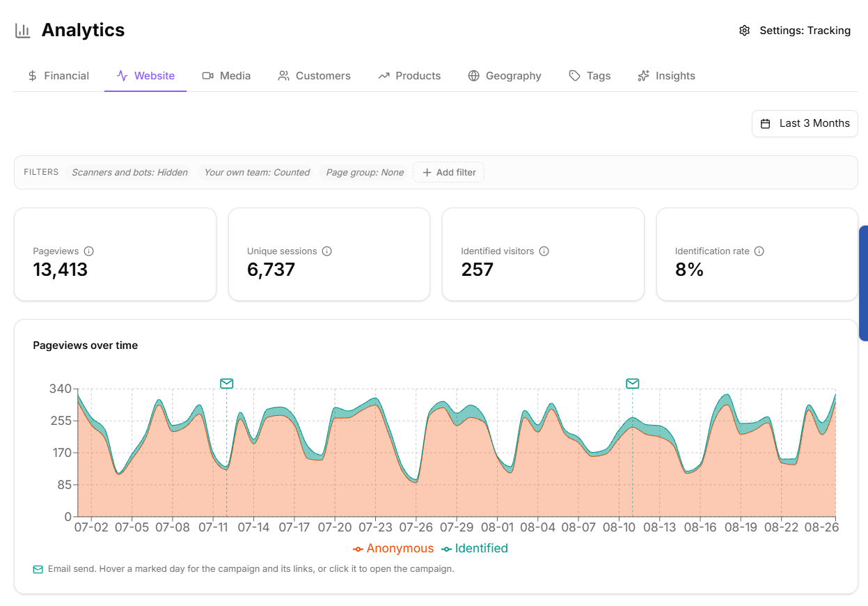Image resolution: width=868 pixels, height=606 pixels.
Task: Open the Media tab
Action: click(x=226, y=76)
